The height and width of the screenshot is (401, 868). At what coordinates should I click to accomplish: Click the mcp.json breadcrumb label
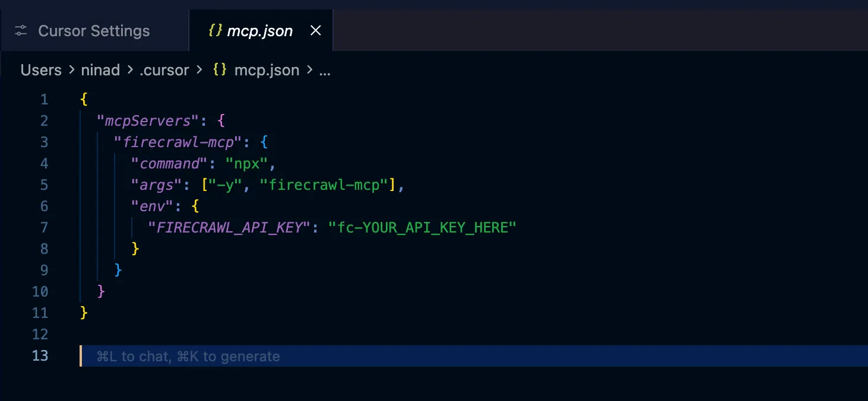point(267,70)
